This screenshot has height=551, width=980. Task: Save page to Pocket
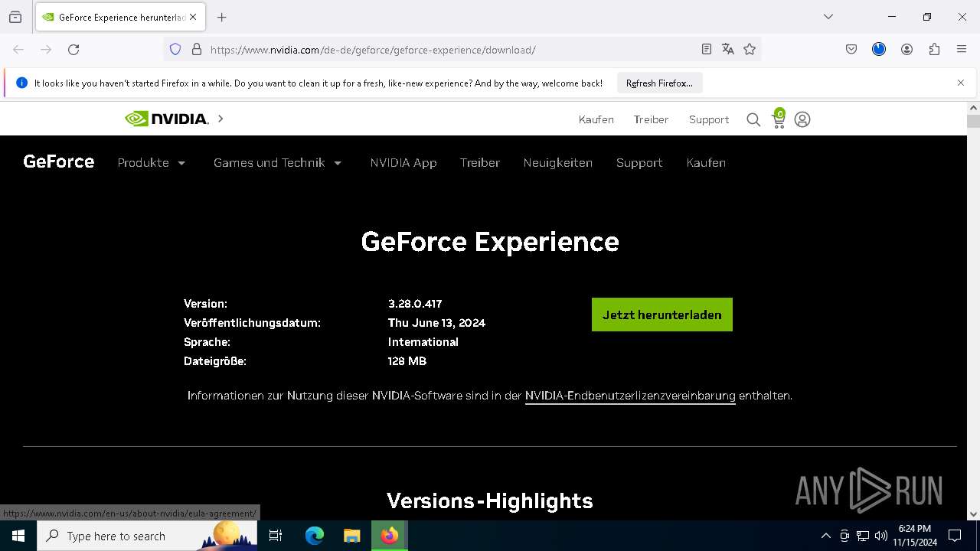point(851,49)
